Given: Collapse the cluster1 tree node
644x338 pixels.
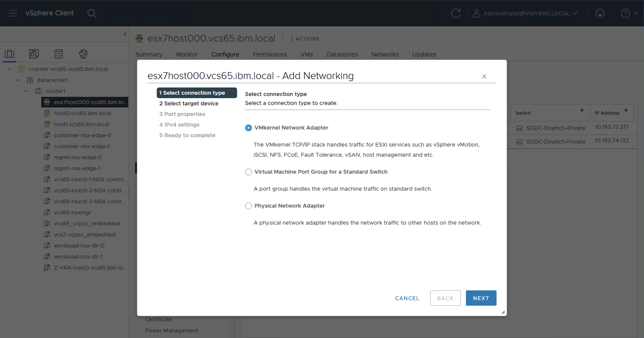Looking at the screenshot, I should [26, 91].
